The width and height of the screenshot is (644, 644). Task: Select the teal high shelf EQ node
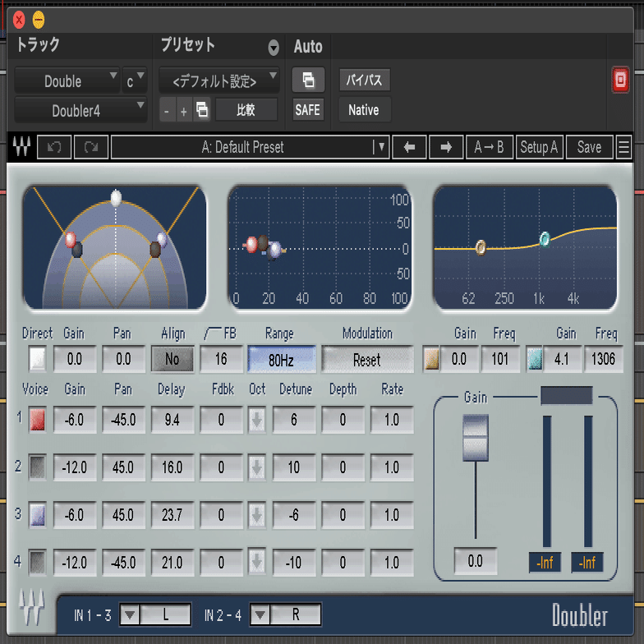pos(545,238)
